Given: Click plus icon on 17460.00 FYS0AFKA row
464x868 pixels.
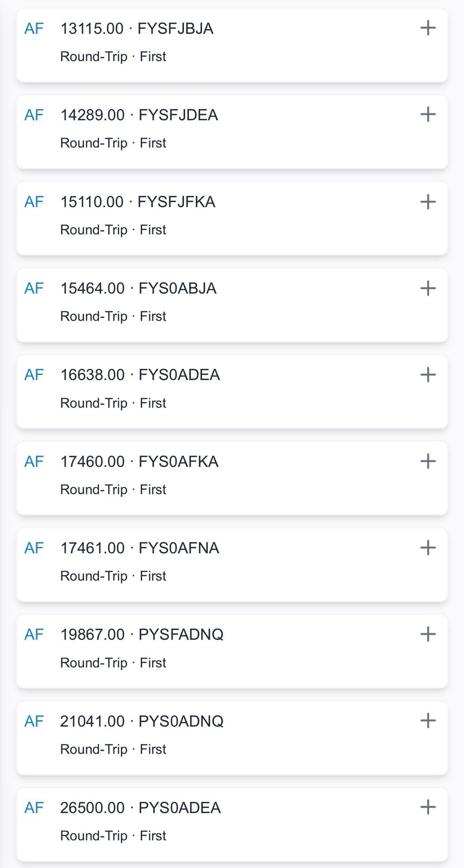Looking at the screenshot, I should tap(428, 461).
